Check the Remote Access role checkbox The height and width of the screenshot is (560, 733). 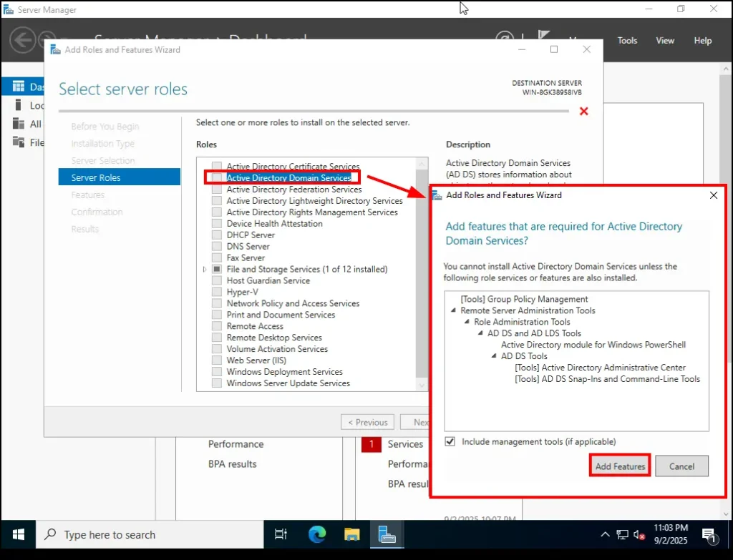point(216,326)
